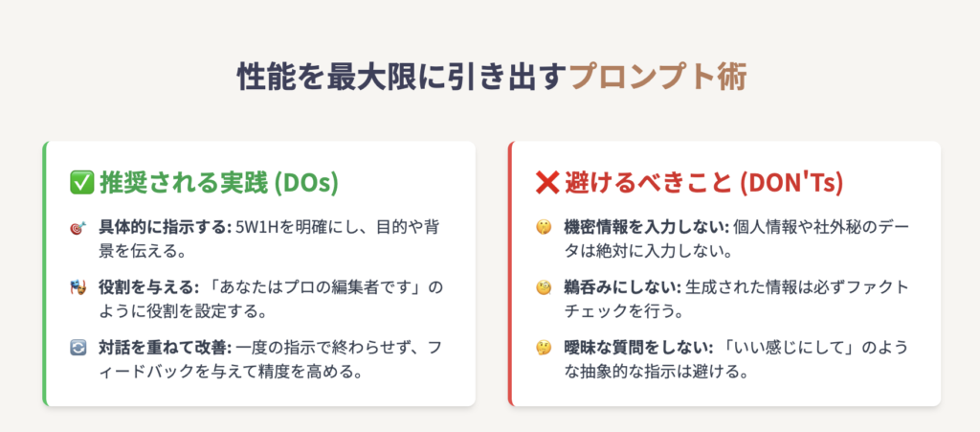980x432 pixels.
Task: Click the red left border of DON'Ts card
Action: pyautogui.click(x=511, y=274)
